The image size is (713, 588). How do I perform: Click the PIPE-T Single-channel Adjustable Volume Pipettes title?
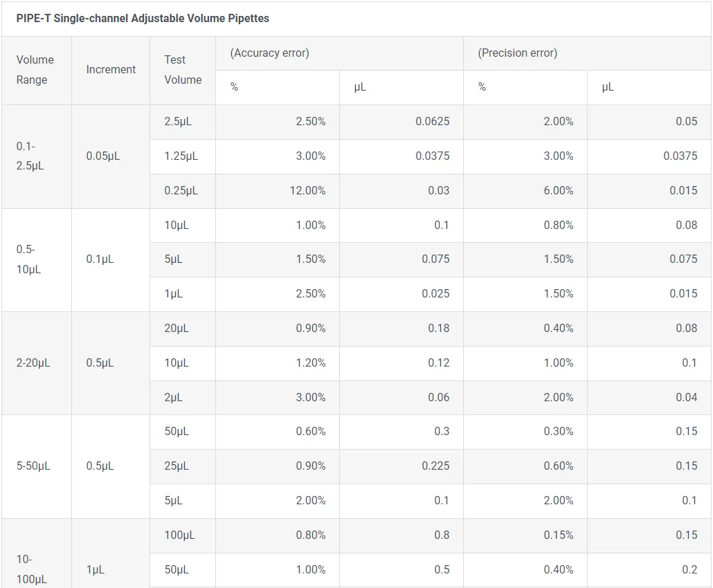pyautogui.click(x=143, y=19)
